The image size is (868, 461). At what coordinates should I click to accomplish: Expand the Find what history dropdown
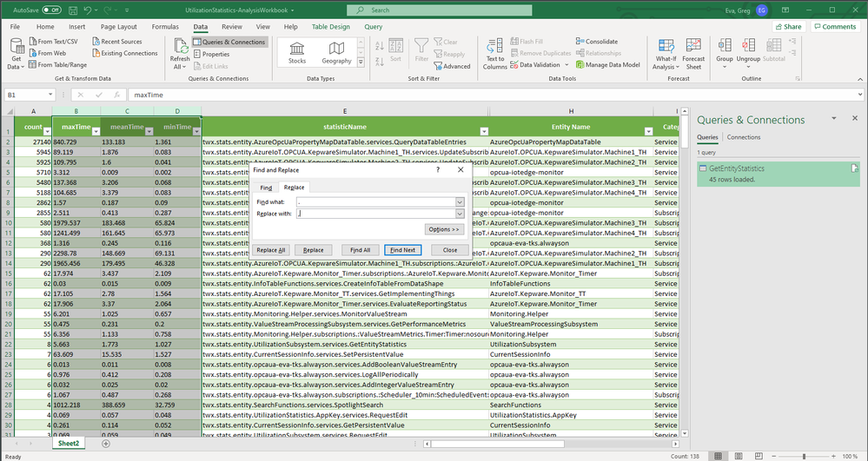(460, 202)
